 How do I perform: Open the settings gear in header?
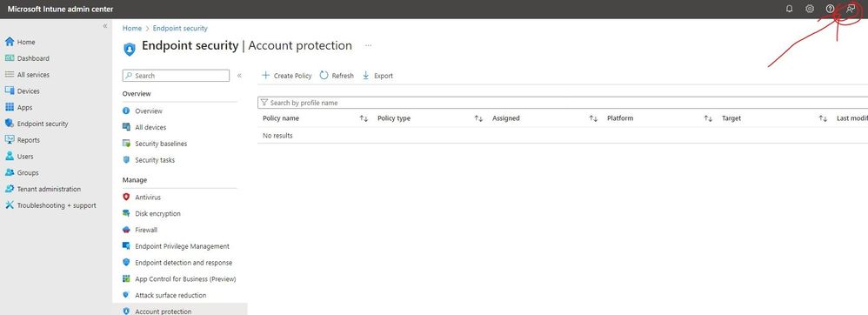[810, 9]
